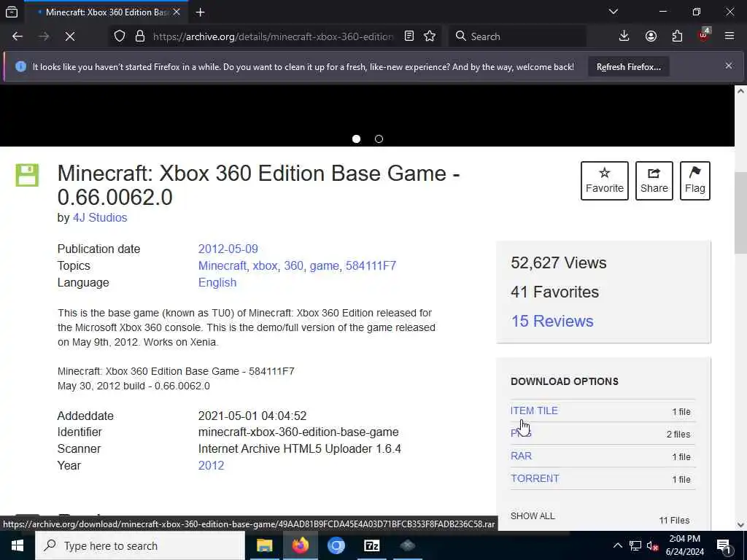Screen dimensions: 747x560
Task: Open File Explorer from the taskbar
Action: pos(264,545)
